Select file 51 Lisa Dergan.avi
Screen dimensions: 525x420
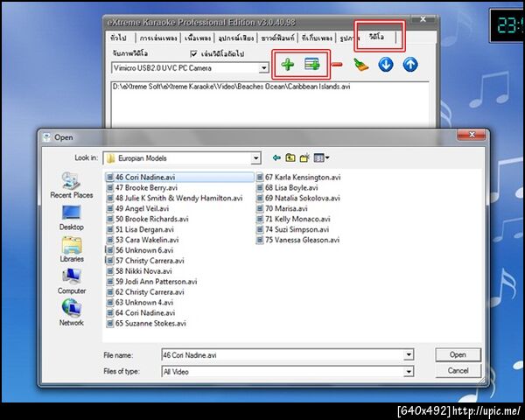pyautogui.click(x=140, y=229)
